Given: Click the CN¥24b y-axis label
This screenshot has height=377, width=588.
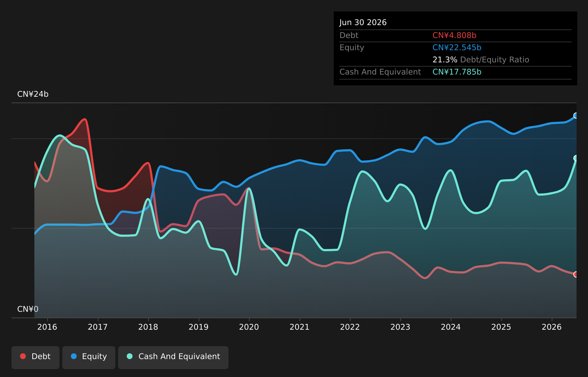Looking at the screenshot, I should 33,94.
